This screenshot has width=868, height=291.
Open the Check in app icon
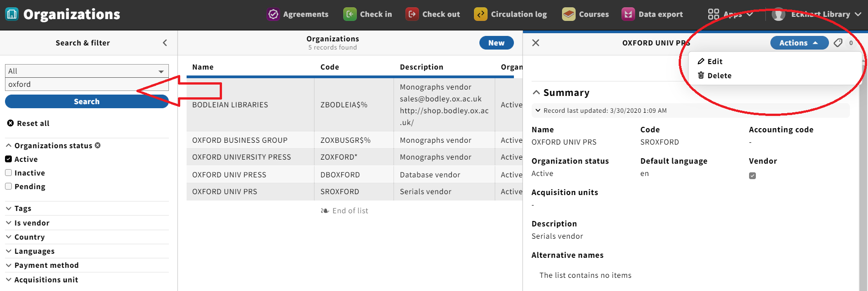tap(350, 14)
